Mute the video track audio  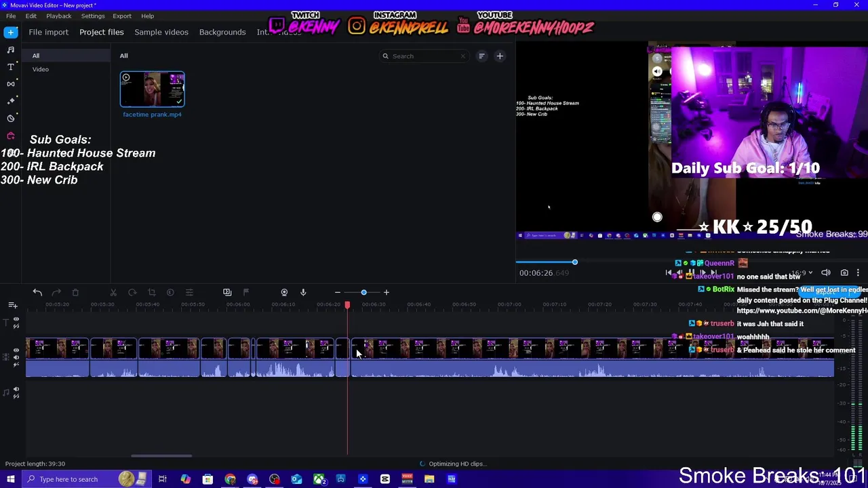pos(16,357)
